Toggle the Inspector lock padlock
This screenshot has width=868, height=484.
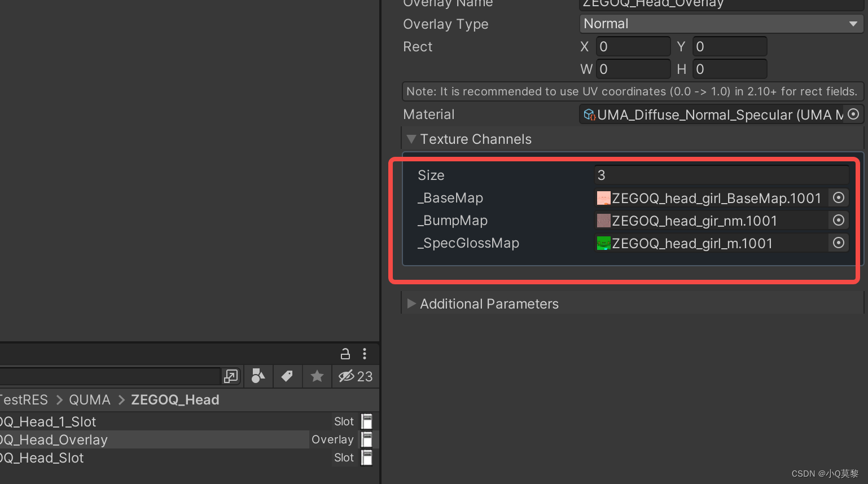345,354
